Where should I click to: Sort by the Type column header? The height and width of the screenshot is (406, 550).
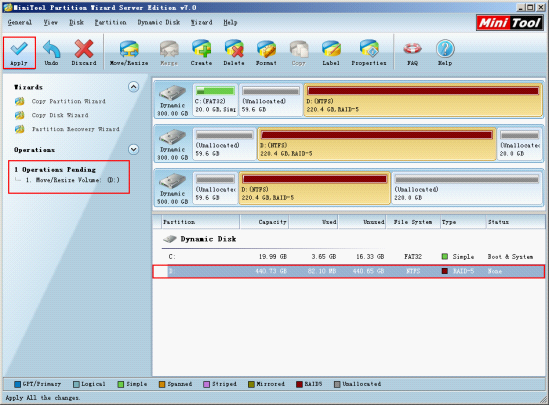click(463, 222)
